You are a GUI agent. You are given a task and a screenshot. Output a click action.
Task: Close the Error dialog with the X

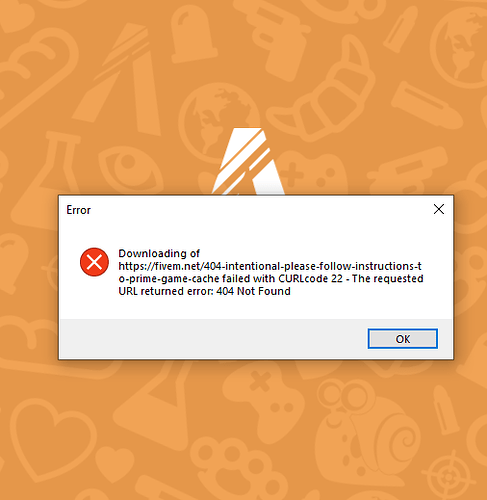pos(439,209)
